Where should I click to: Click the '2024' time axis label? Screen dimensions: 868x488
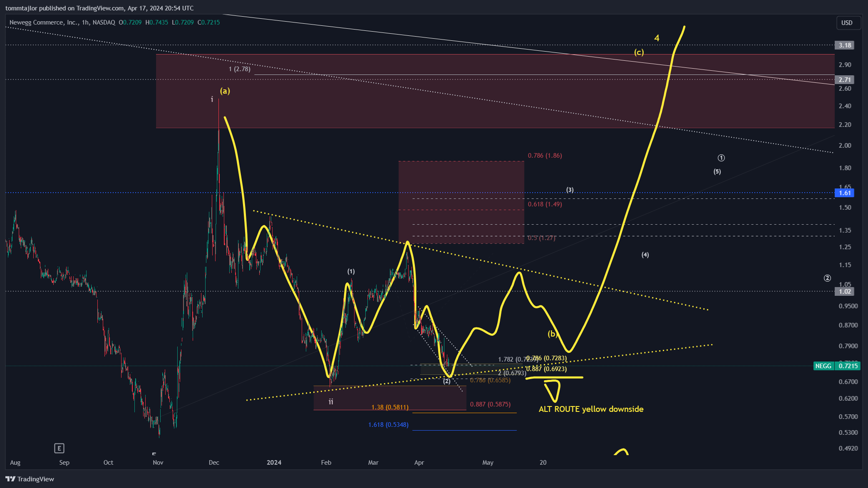pyautogui.click(x=274, y=463)
